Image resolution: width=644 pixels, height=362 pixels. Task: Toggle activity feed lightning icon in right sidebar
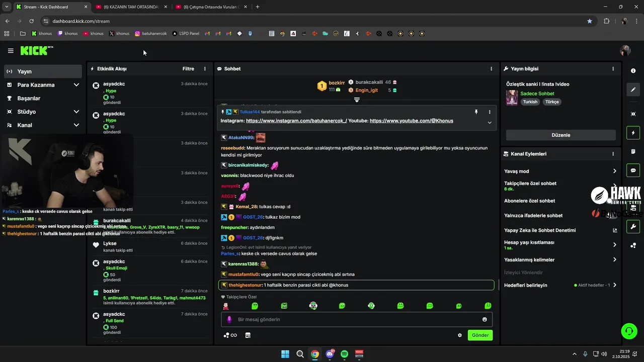click(x=633, y=133)
